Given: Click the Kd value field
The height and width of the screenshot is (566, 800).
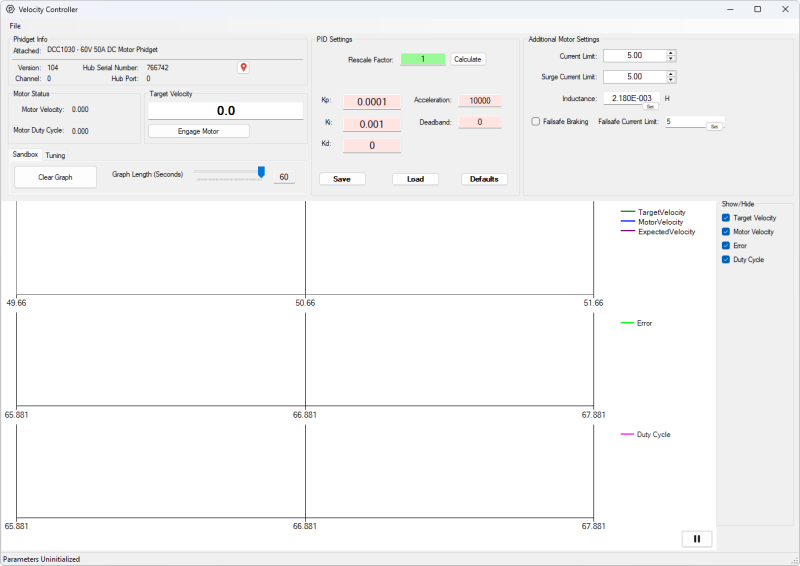Looking at the screenshot, I should 372,145.
